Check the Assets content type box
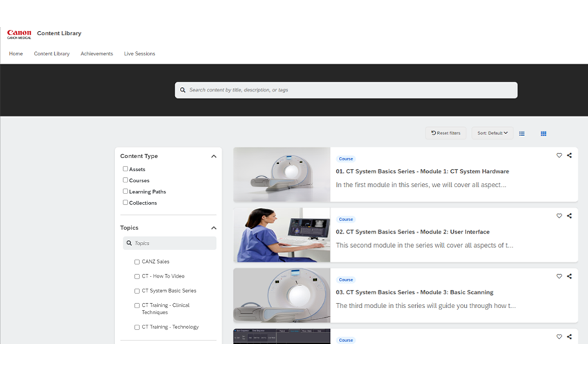The height and width of the screenshot is (387, 588). [125, 169]
